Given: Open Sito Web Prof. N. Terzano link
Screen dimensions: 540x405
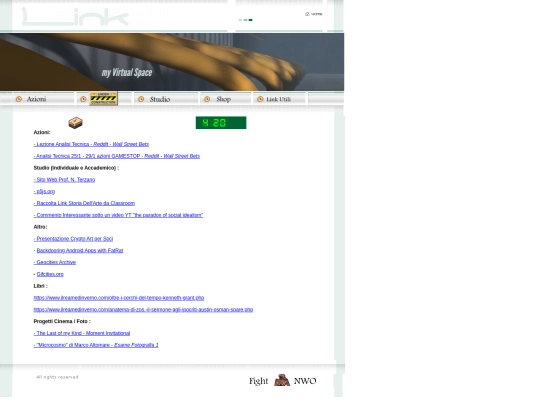Looking at the screenshot, I should (64, 180).
